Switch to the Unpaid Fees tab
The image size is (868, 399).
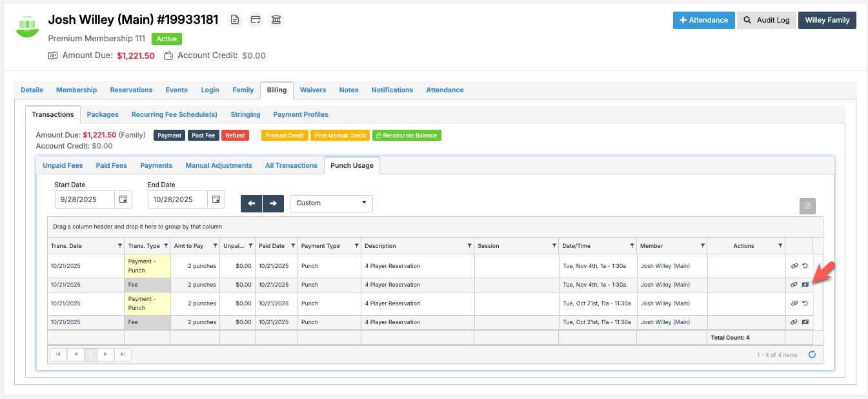click(63, 165)
